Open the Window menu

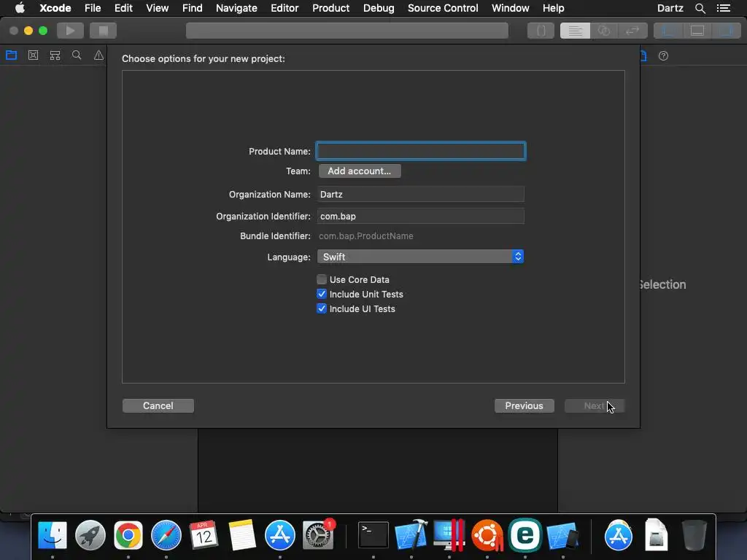click(510, 8)
